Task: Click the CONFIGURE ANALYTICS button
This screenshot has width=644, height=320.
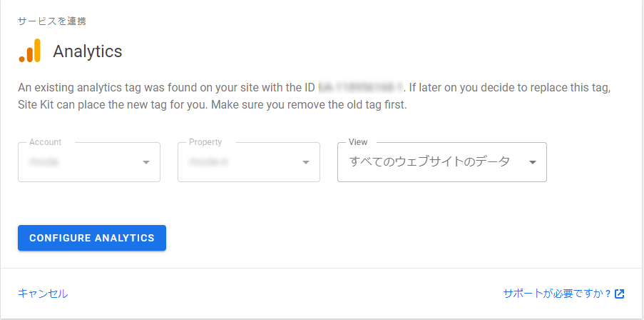Action: [x=92, y=238]
